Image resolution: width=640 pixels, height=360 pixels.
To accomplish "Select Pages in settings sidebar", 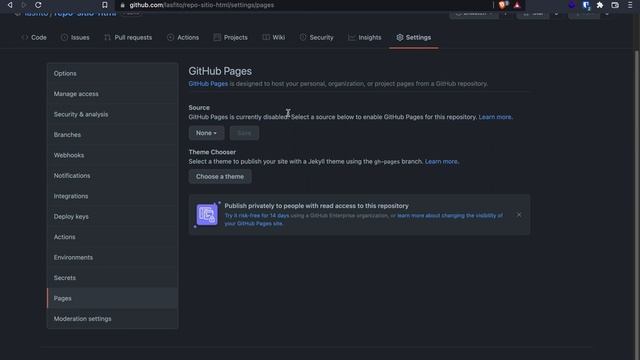I will [x=112, y=298].
